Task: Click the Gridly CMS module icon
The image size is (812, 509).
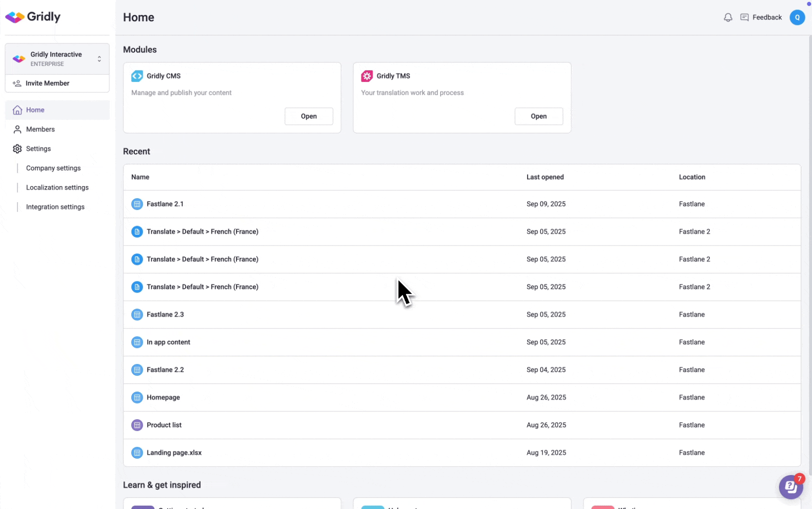Action: [137, 76]
